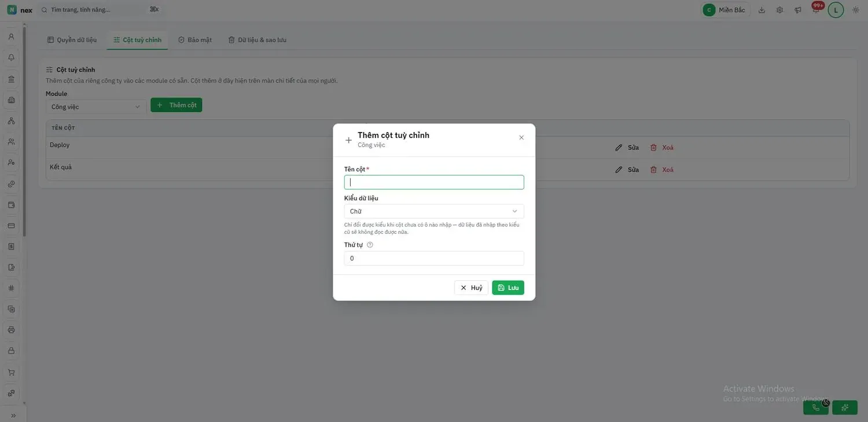This screenshot has height=422, width=868.
Task: Click the green sparkle assistant button
Action: (845, 408)
